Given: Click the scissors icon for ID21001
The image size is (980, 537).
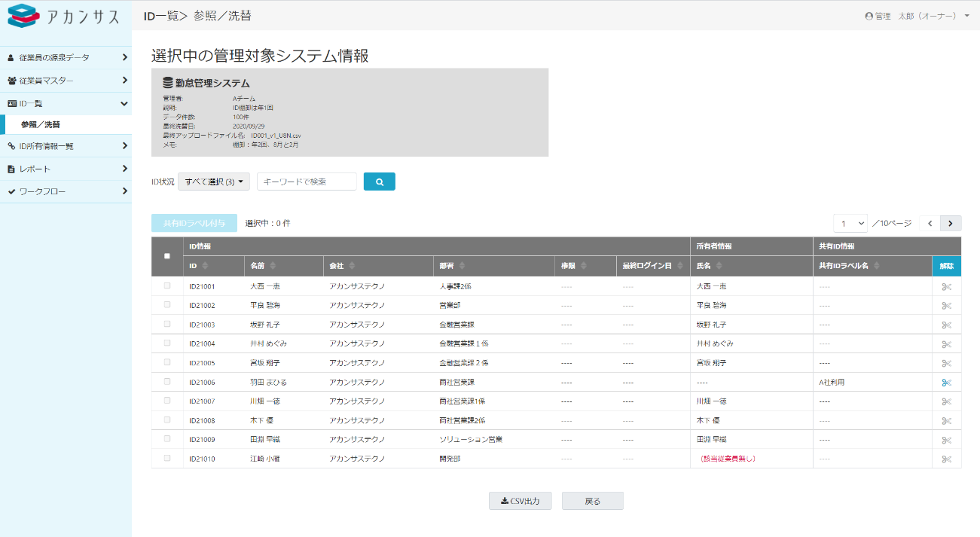Looking at the screenshot, I should [x=946, y=287].
